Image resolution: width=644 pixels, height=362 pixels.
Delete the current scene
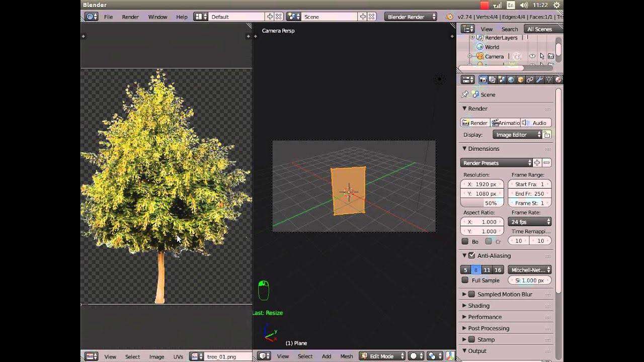click(x=371, y=17)
